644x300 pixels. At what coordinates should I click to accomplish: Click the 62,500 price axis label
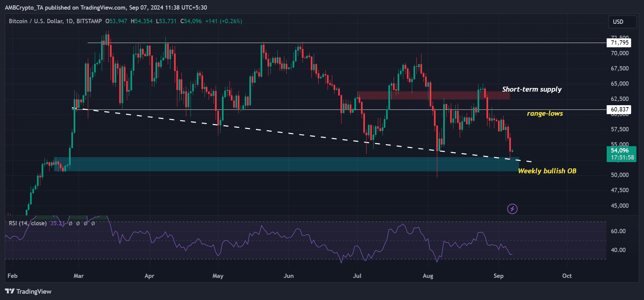(620, 99)
